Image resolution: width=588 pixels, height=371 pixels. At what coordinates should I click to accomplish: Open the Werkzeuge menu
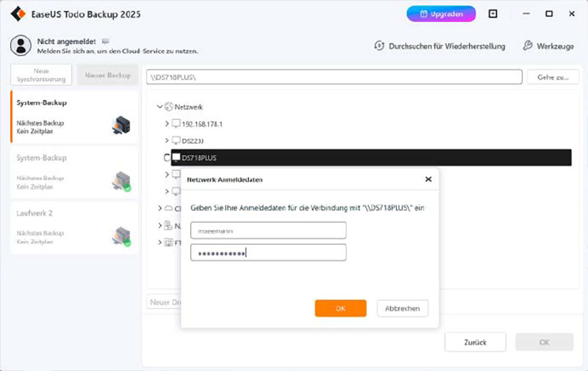click(548, 46)
